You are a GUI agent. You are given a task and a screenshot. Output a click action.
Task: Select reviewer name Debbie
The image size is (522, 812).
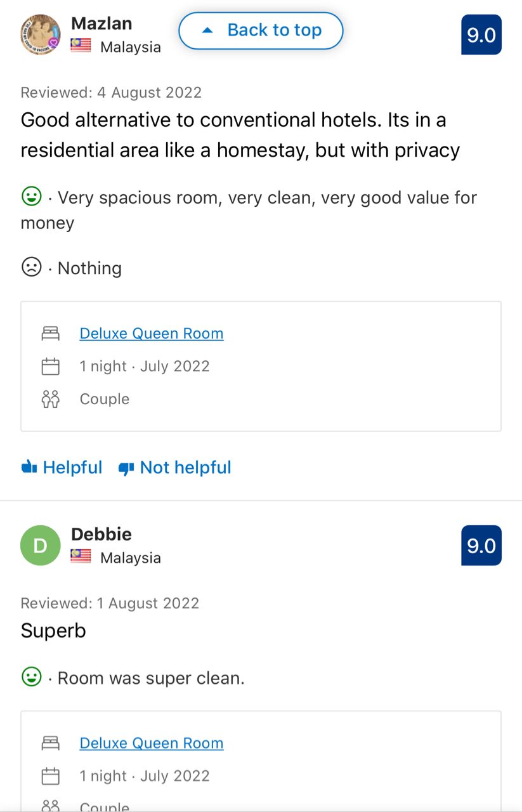[x=101, y=534]
